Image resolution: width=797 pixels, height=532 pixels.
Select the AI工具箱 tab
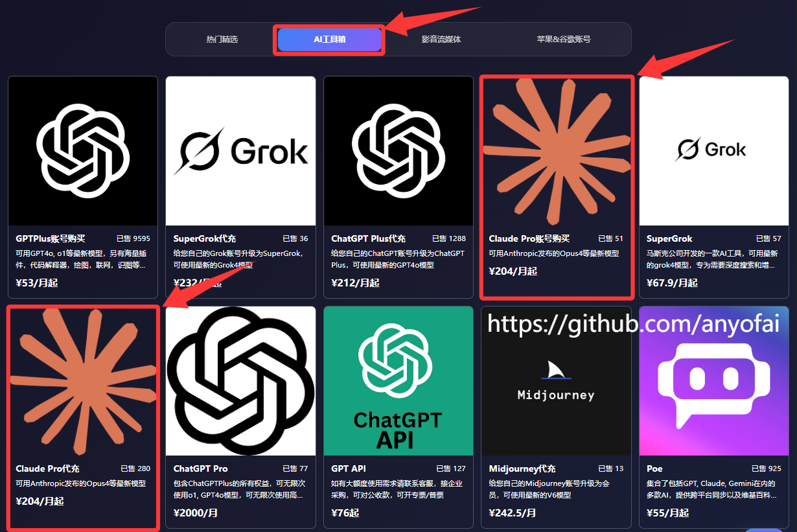click(330, 40)
